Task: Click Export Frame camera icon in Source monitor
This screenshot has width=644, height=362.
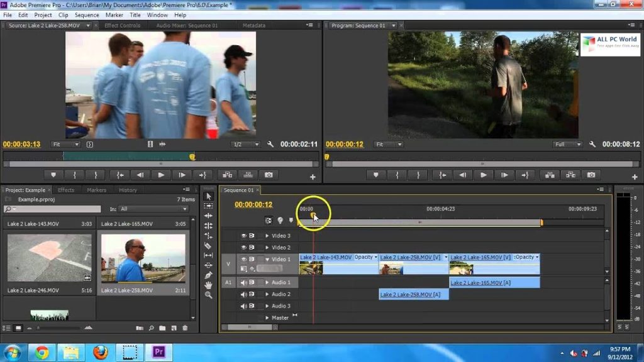Action: pos(269,175)
